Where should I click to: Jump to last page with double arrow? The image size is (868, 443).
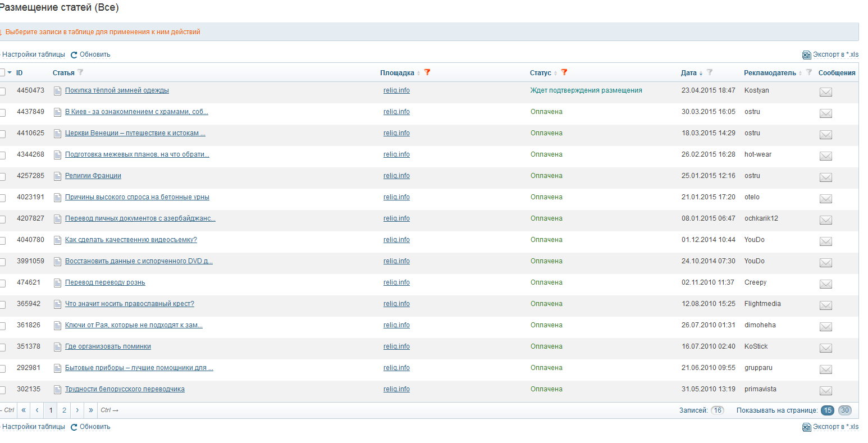(x=91, y=410)
